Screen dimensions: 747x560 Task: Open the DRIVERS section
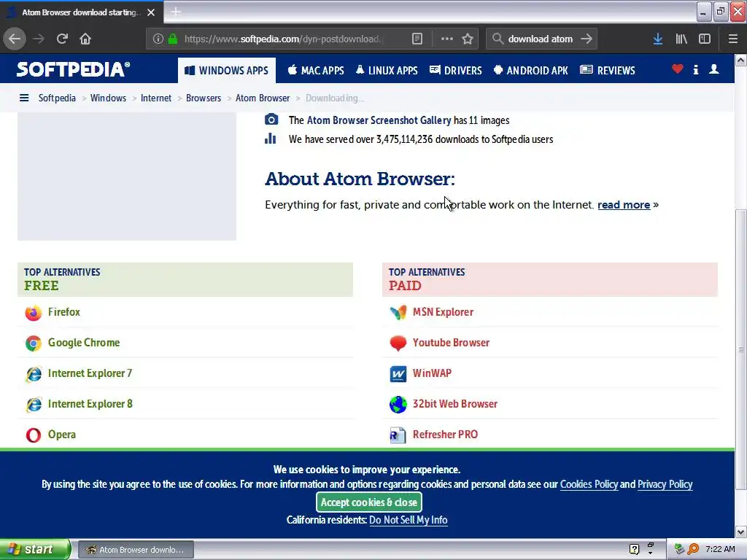click(455, 71)
